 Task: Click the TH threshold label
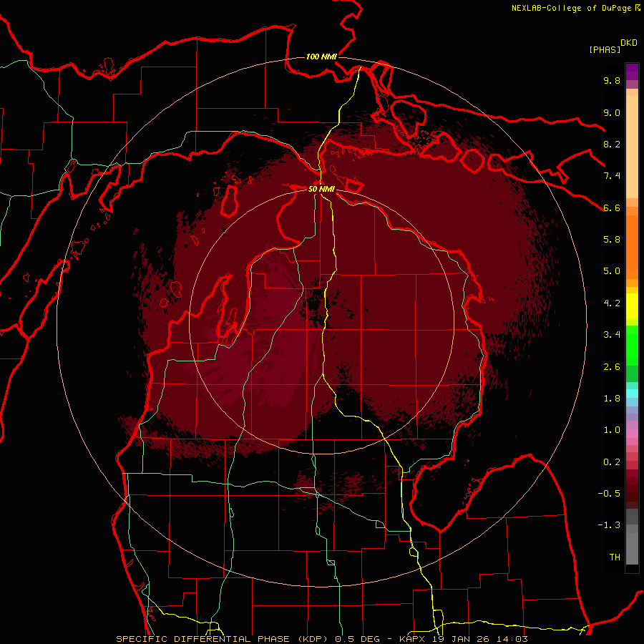coord(615,557)
